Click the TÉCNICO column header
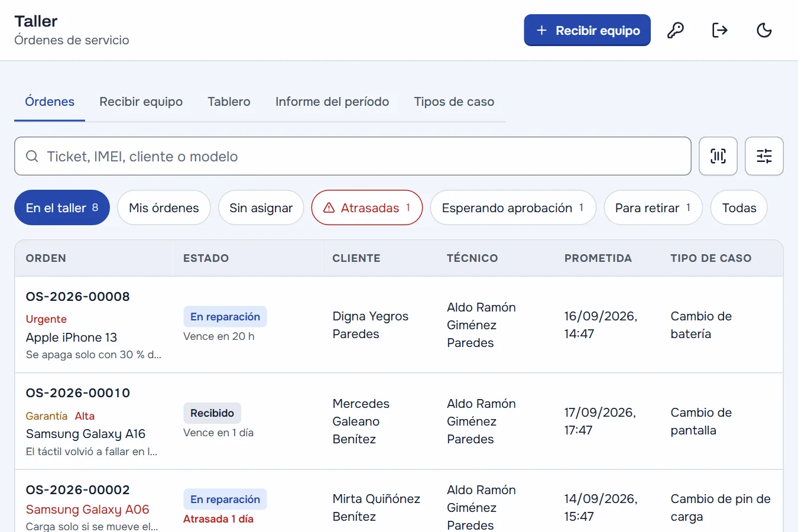 472,258
